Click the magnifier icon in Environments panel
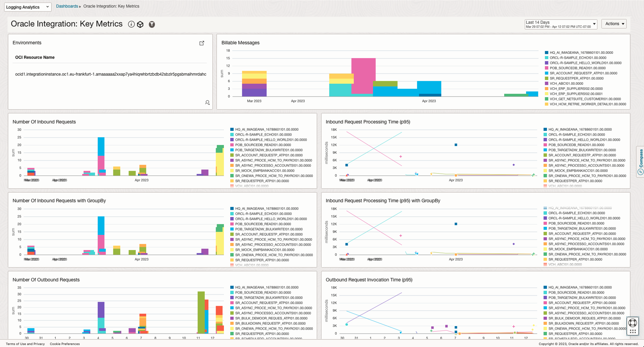Screen dimensions: 644x347 click(x=207, y=102)
